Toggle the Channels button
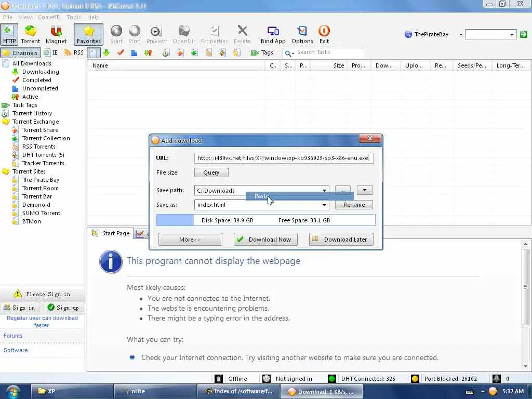 [x=21, y=52]
